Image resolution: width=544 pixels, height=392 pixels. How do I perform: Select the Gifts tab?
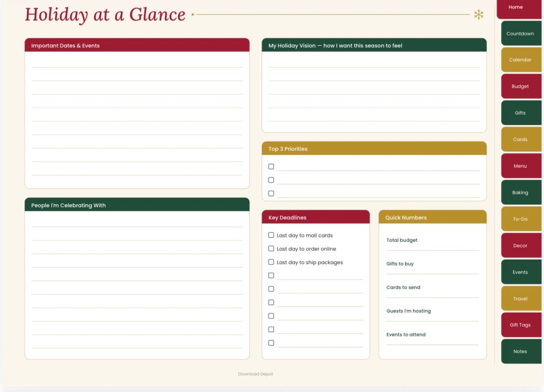521,113
